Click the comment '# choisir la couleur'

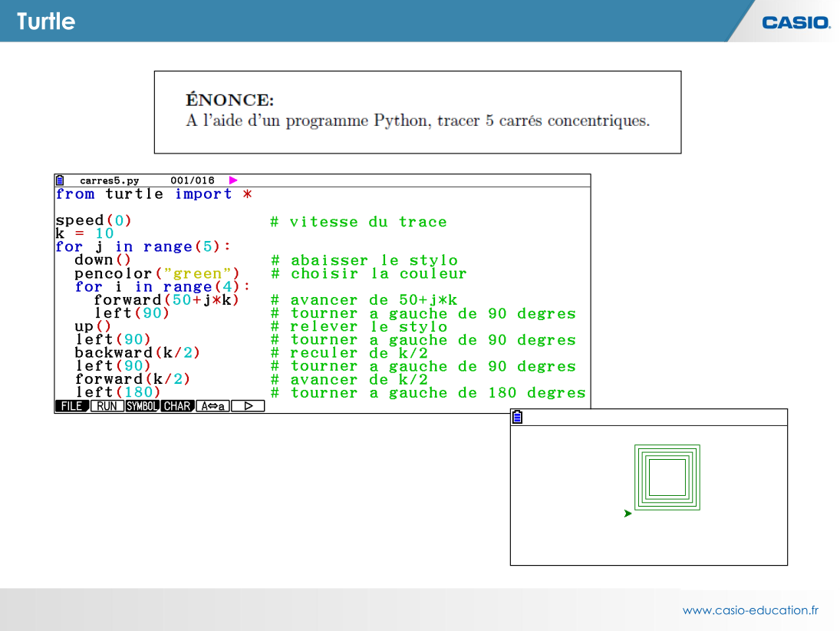pyautogui.click(x=368, y=273)
